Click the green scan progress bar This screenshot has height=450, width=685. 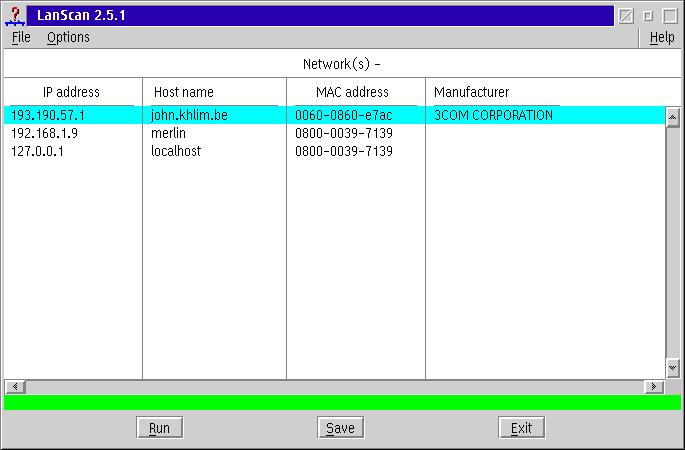342,402
